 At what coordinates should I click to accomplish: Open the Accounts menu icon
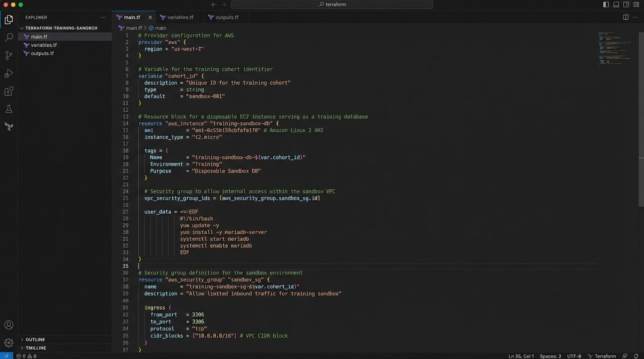[x=8, y=325]
